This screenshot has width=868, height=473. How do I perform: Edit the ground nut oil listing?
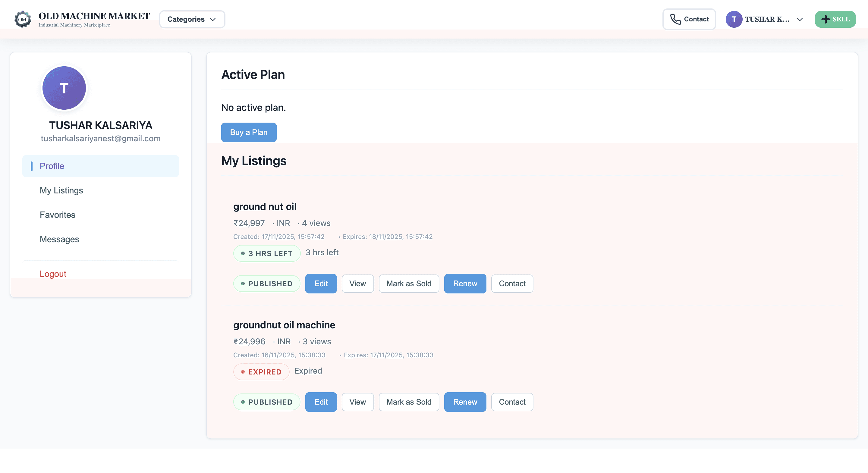[x=320, y=284]
